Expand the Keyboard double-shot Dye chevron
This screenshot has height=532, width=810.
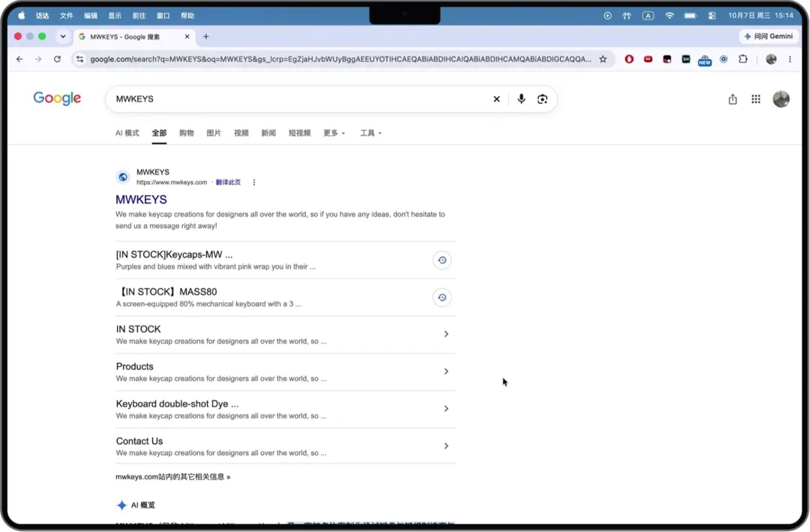pyautogui.click(x=446, y=408)
